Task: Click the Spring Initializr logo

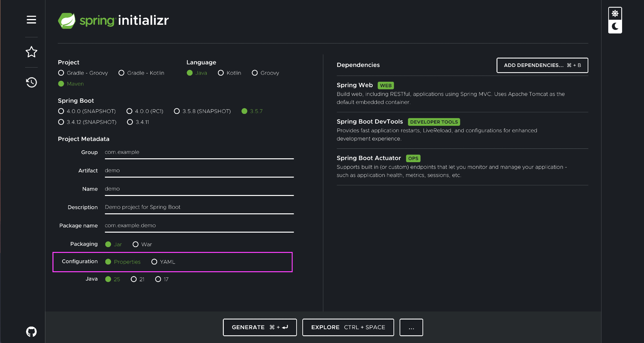Action: coord(113,21)
